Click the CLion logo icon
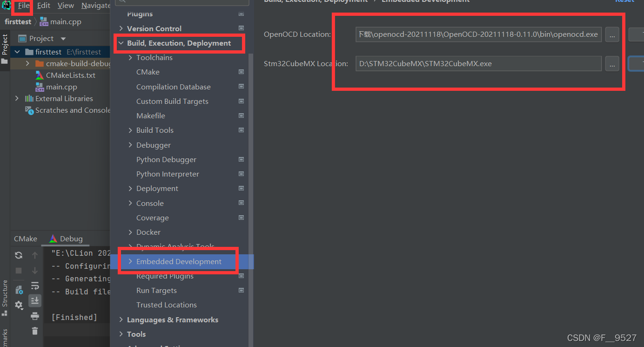The image size is (644, 347). pos(6,5)
